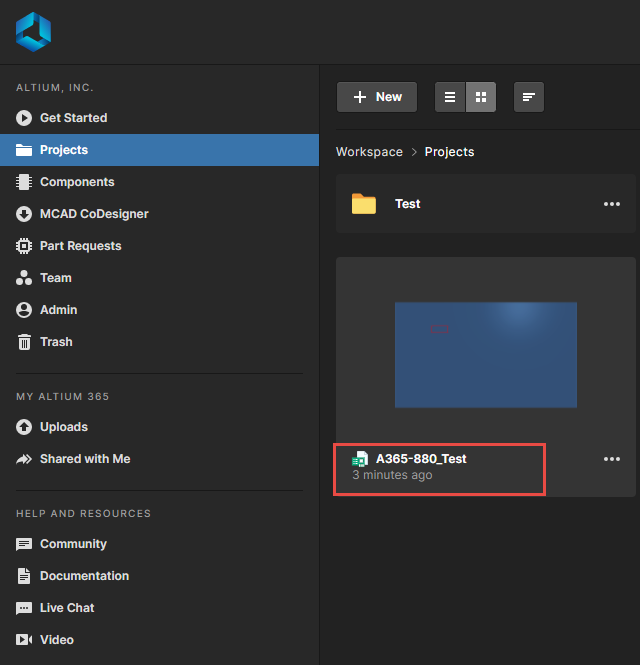Click the Live Chat bubble icon
The image size is (640, 665).
coord(24,608)
